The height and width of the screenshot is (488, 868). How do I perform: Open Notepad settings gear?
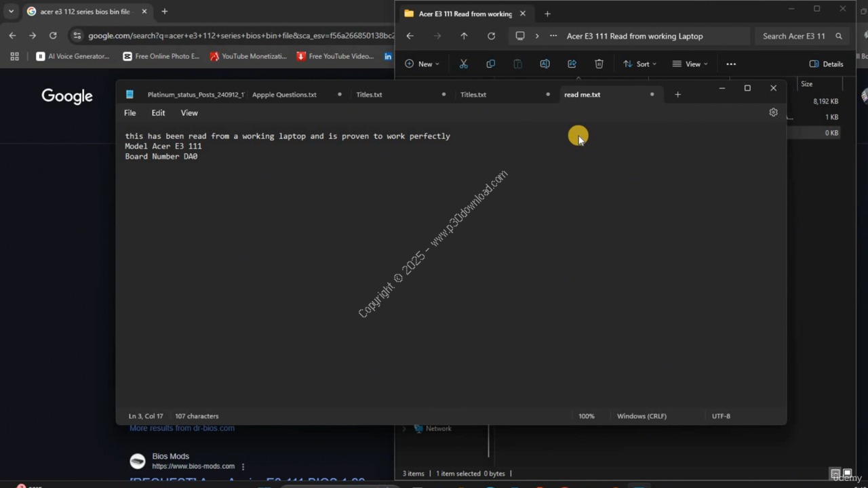click(773, 113)
